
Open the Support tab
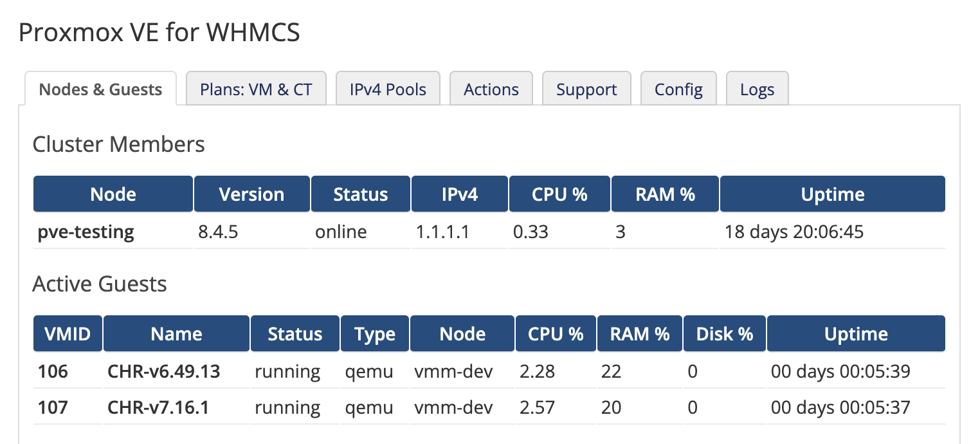pyautogui.click(x=586, y=89)
